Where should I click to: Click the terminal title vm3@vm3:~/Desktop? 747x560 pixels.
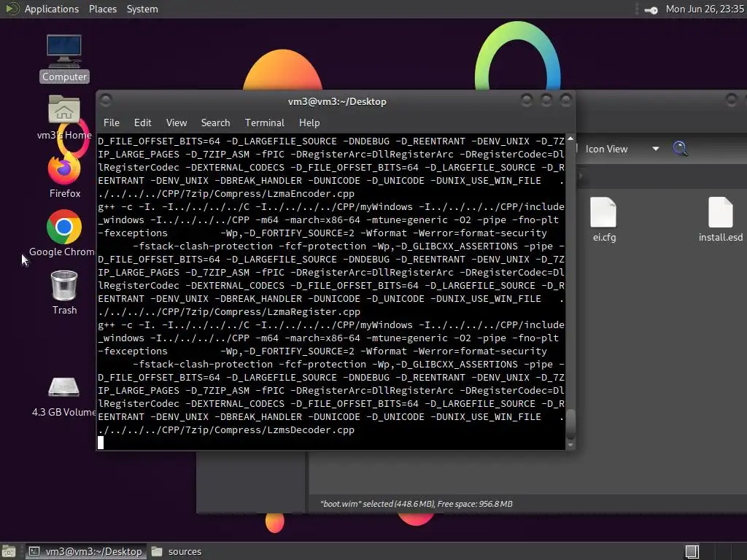337,101
